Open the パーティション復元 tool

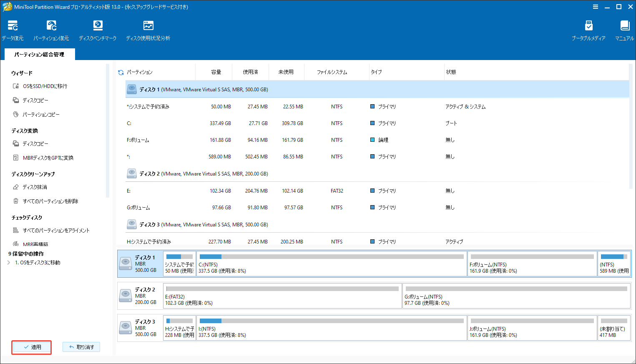[51, 29]
